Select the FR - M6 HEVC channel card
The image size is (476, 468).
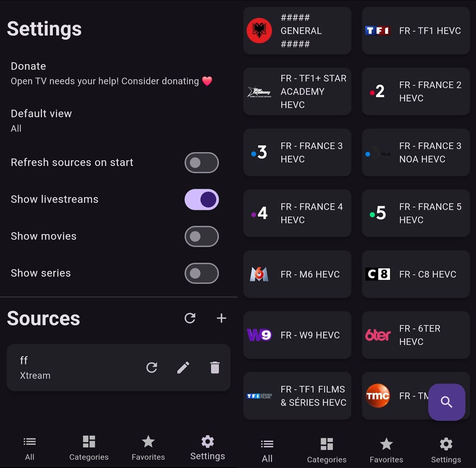pos(297,274)
